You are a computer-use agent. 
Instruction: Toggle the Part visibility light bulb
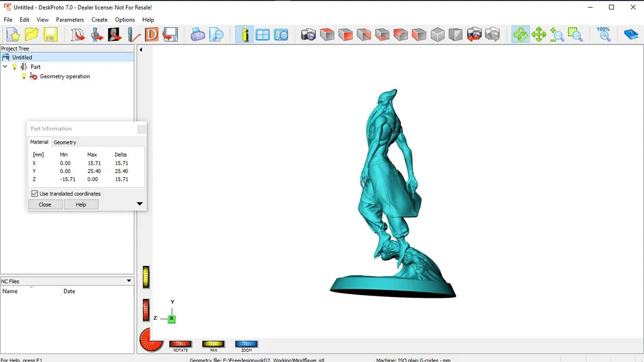coord(14,67)
